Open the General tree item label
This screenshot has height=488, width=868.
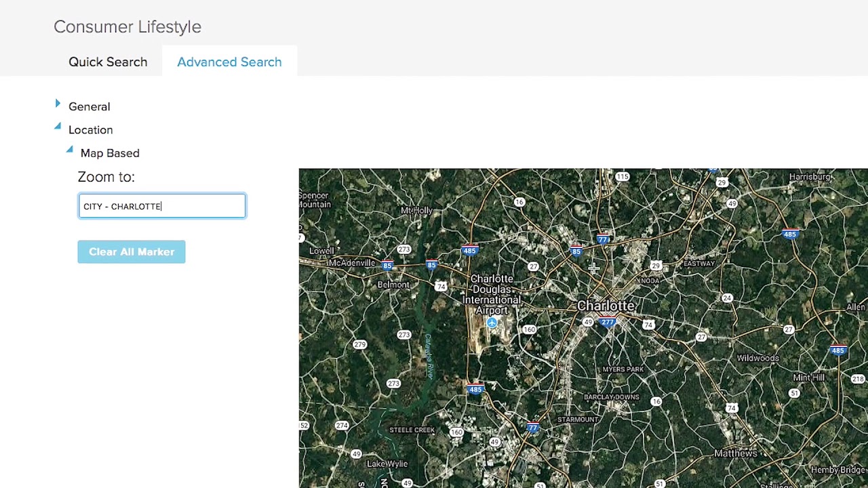coord(89,106)
